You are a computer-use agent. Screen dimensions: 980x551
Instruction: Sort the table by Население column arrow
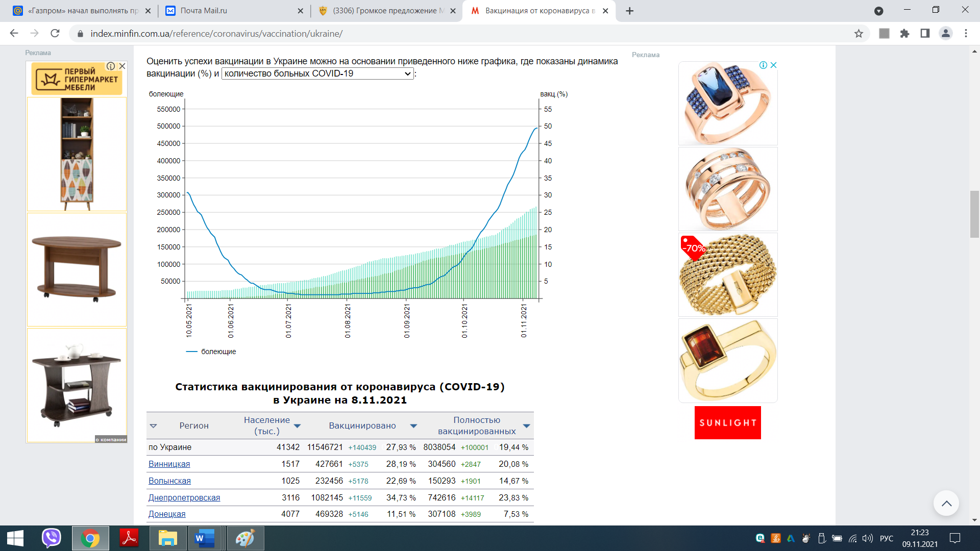click(x=297, y=426)
